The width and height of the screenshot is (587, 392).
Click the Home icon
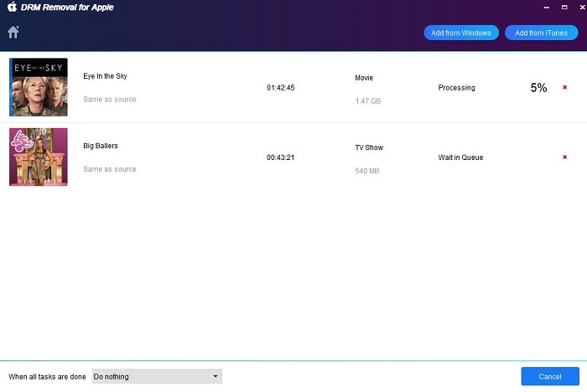pyautogui.click(x=13, y=33)
